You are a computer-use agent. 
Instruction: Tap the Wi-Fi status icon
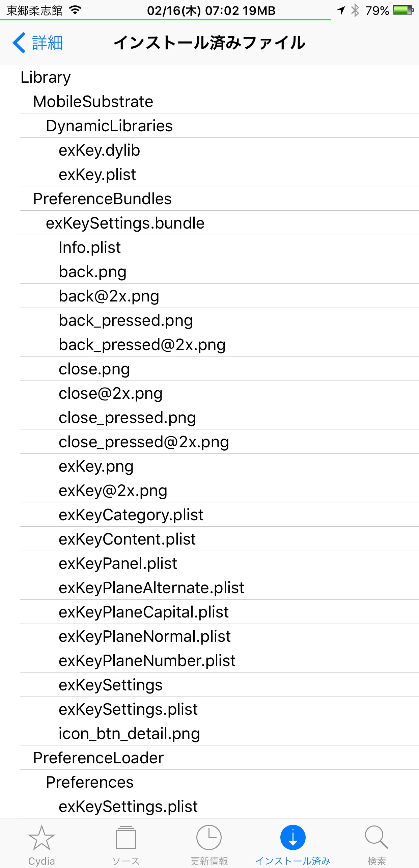pyautogui.click(x=75, y=10)
